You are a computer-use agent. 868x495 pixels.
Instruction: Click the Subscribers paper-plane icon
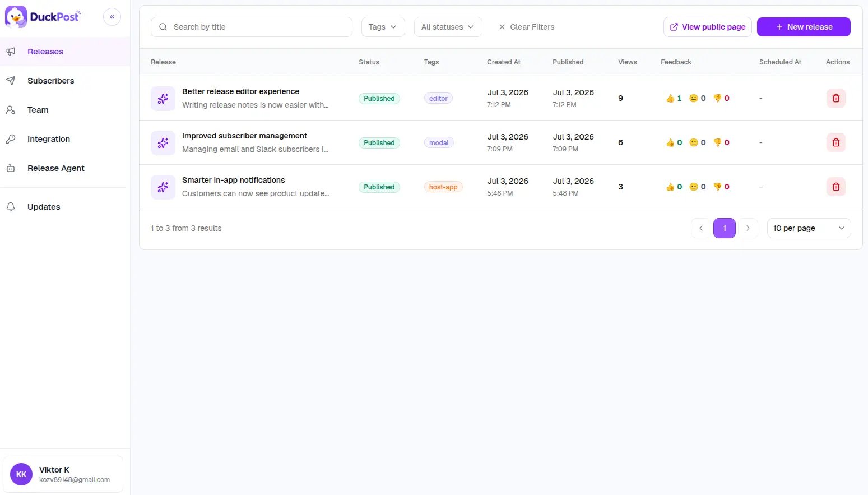(11, 81)
